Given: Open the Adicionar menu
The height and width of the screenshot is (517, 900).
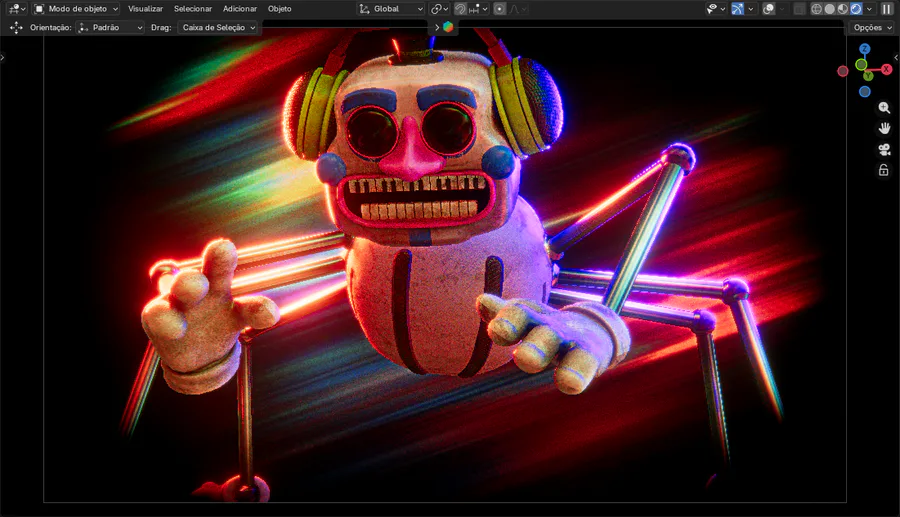Looking at the screenshot, I should pos(240,9).
